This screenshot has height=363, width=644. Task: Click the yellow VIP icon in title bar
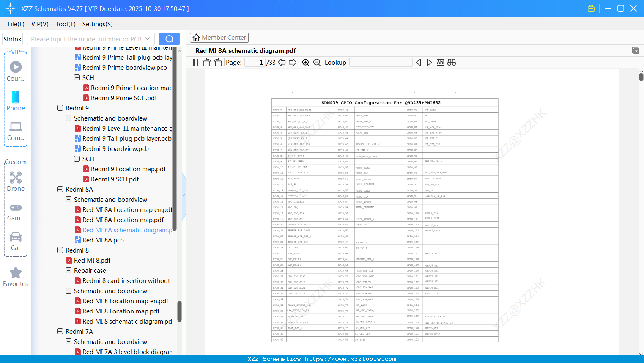coord(591,8)
